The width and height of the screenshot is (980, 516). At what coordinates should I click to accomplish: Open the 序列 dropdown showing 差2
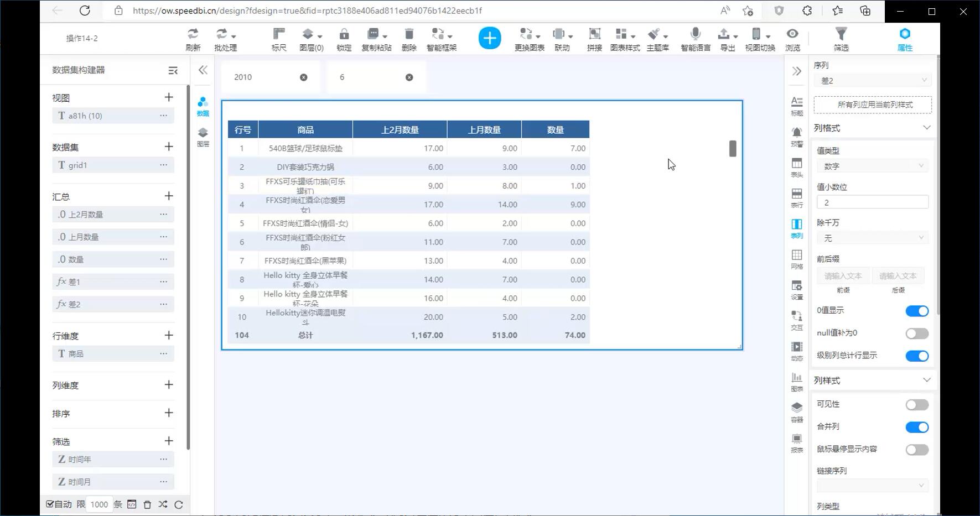872,81
